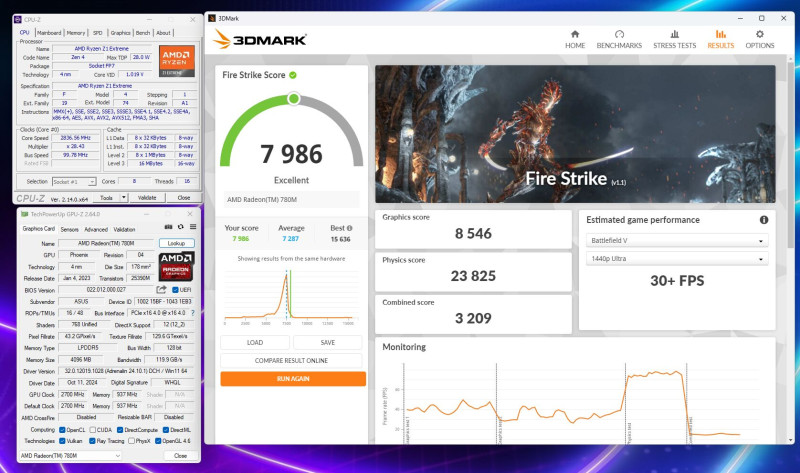This screenshot has height=473, width=800.
Task: Switch to the Memory tab in CPU-Z
Action: (x=76, y=33)
